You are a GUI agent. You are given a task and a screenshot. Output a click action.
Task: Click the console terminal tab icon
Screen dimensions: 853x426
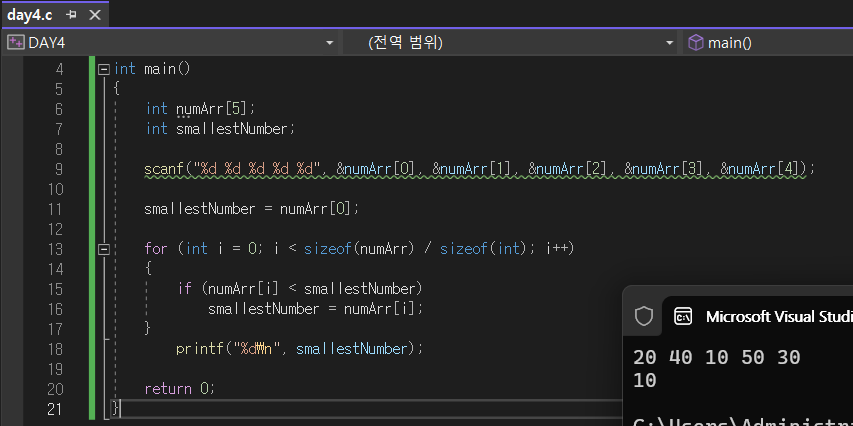click(x=683, y=316)
